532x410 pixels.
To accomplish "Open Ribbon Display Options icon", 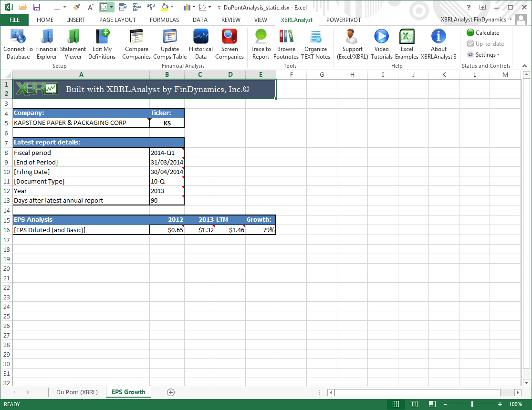I will 482,7.
